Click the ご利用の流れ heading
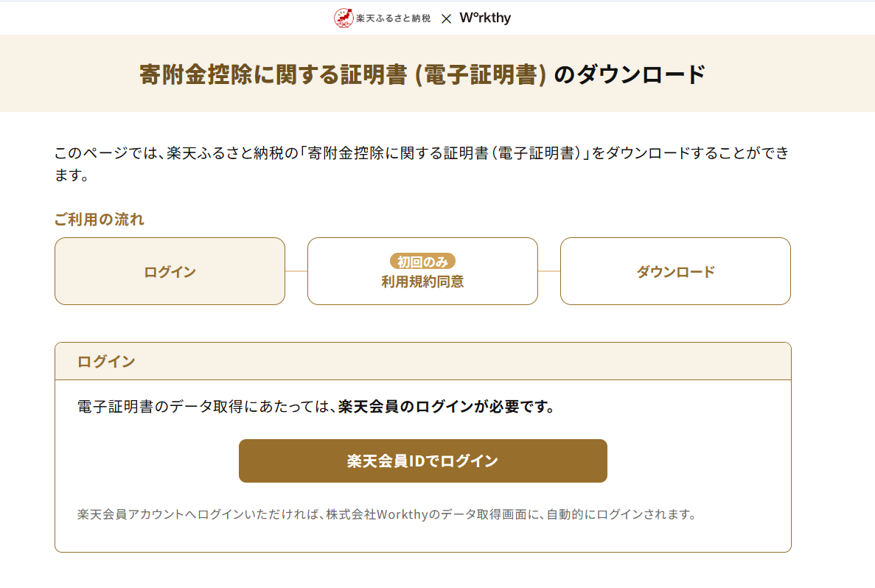875x588 pixels. 100,219
